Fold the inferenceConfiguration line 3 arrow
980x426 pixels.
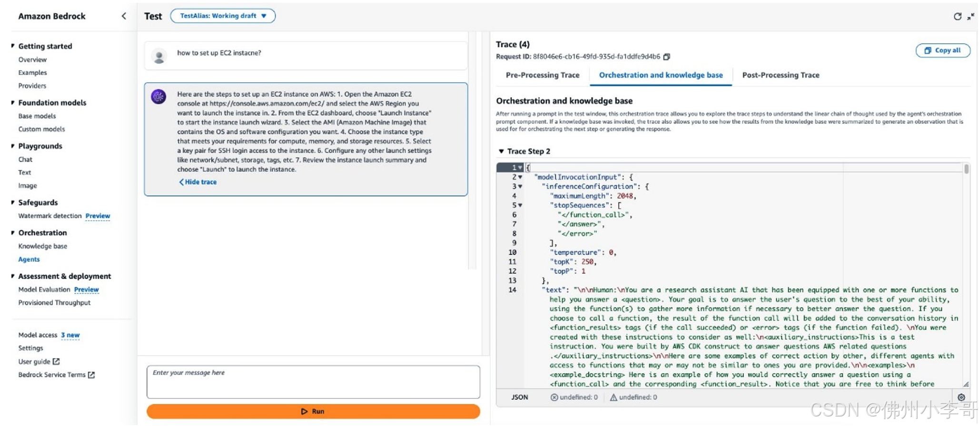point(520,186)
